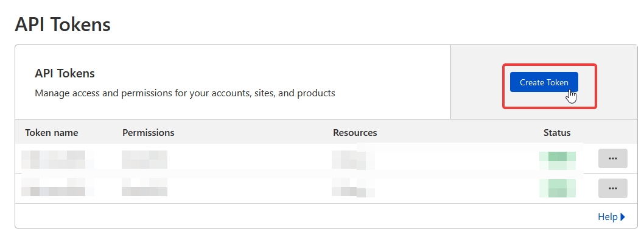Image resolution: width=644 pixels, height=234 pixels.
Task: Click the second row's blurred token name
Action: 57,187
